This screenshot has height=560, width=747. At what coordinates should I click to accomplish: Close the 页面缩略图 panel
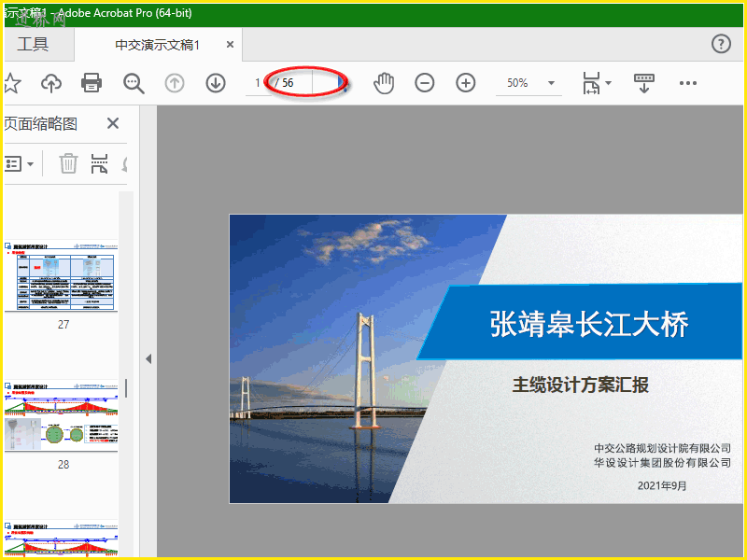pos(113,123)
